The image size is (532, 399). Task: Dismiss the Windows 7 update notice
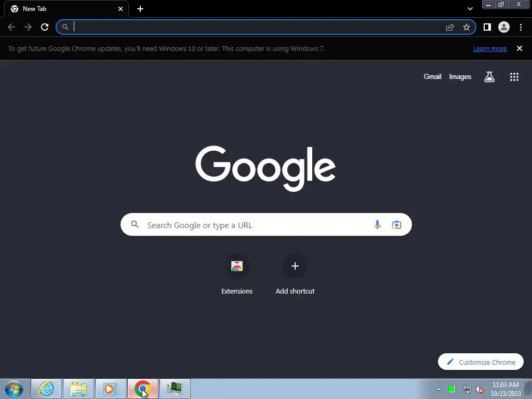[520, 48]
